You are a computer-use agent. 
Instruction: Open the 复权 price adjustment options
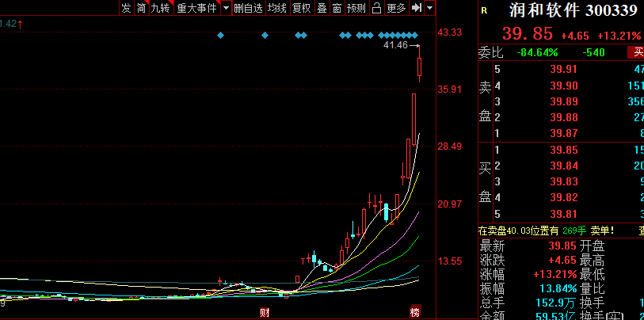coord(302,8)
